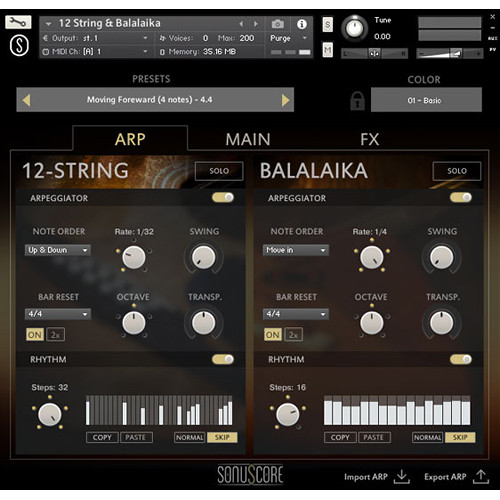The width and height of the screenshot is (500, 500).
Task: Open the Color 01 - Basic dropdown
Action: pyautogui.click(x=426, y=100)
